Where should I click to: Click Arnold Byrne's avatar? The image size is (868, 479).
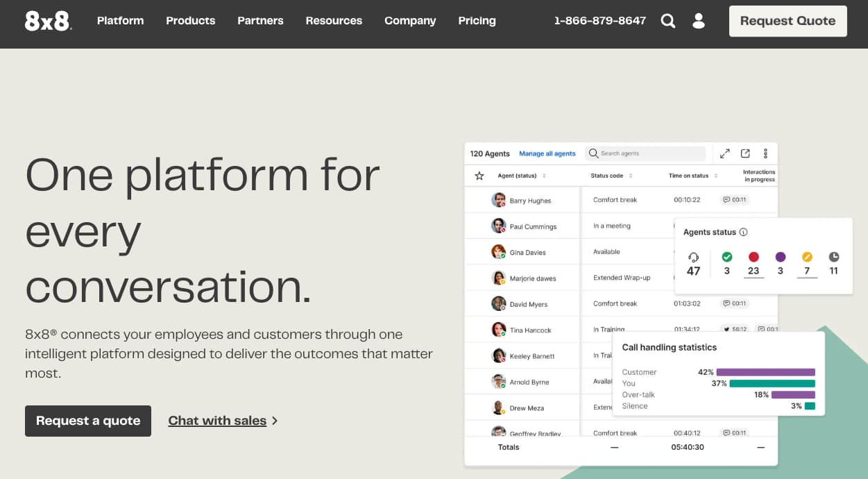tap(499, 381)
